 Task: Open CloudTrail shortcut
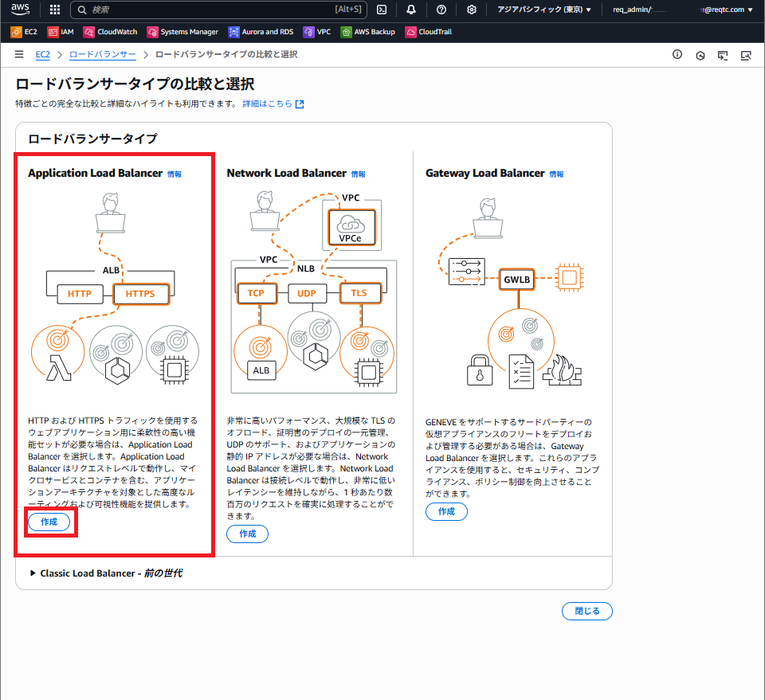429,32
